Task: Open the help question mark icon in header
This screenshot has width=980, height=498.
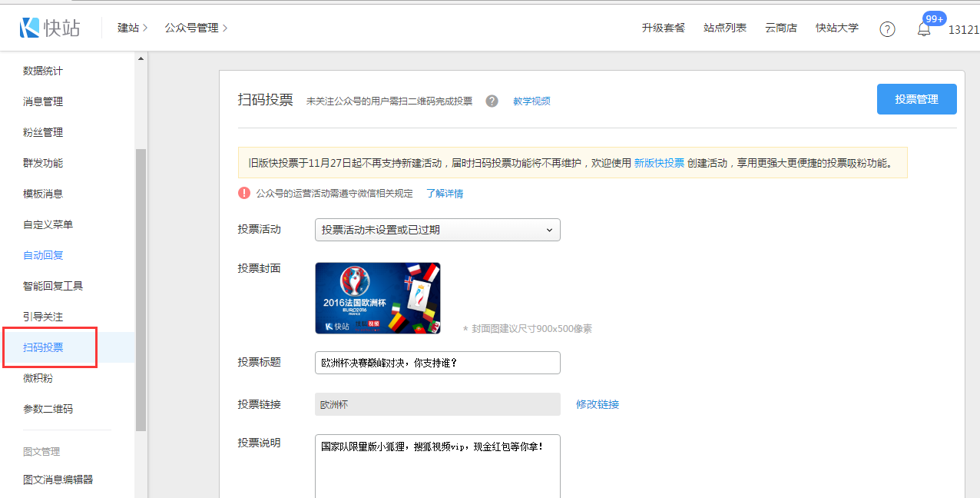Action: (887, 29)
